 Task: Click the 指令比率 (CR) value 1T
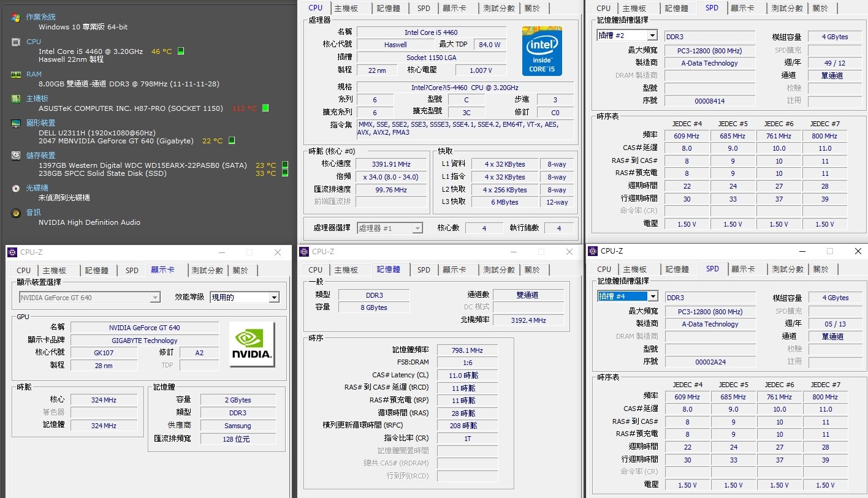click(467, 439)
